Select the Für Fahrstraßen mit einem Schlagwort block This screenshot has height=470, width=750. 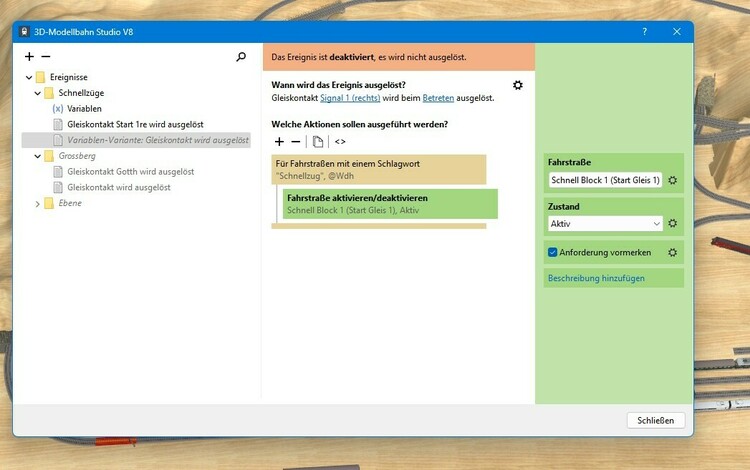[x=379, y=170]
